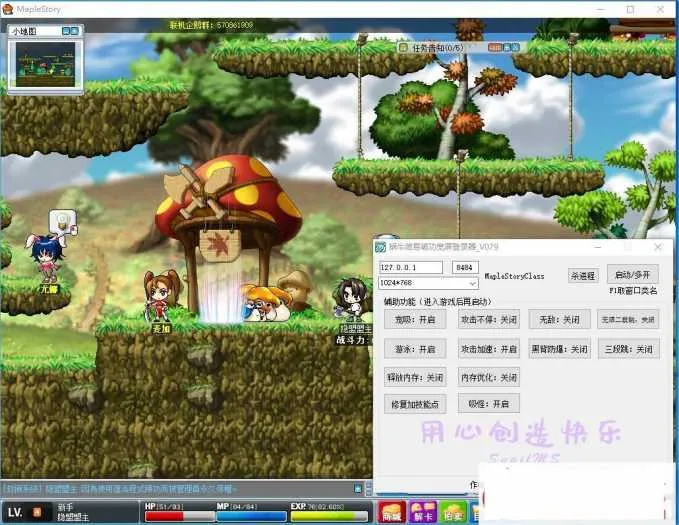Toggle 吸怪 monster vacuum button
Viewport: 679px width, 525px height.
tap(489, 404)
